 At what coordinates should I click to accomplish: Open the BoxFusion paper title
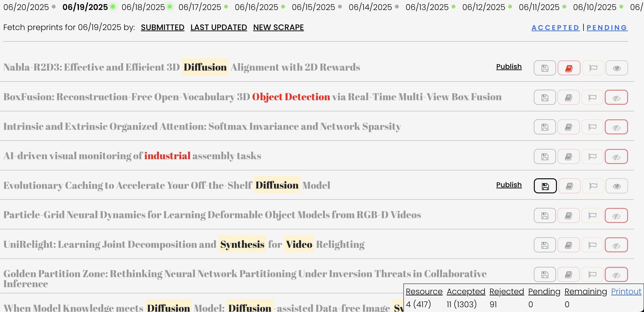[x=252, y=97]
